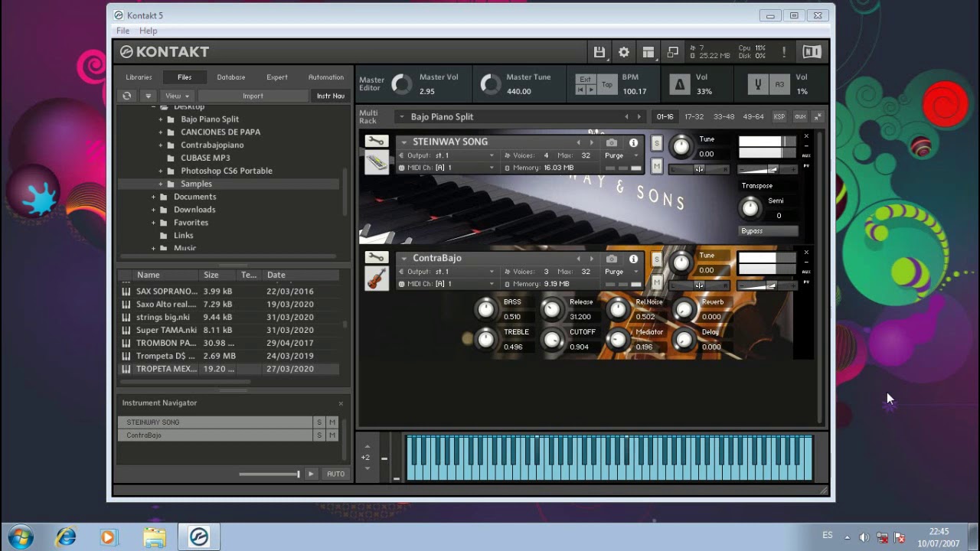This screenshot has height=551, width=980.
Task: Open Windows Explorer folder on taskbar
Action: tap(153, 537)
